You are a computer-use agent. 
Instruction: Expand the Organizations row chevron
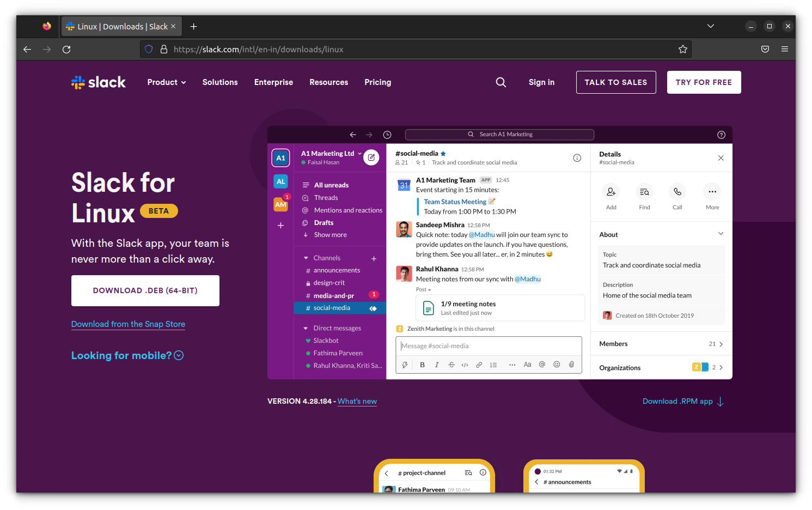(721, 368)
